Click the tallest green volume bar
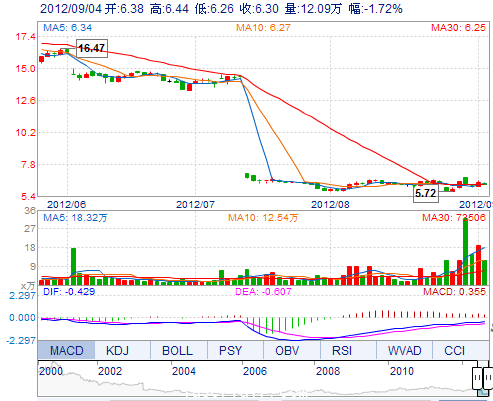 [x=465, y=252]
